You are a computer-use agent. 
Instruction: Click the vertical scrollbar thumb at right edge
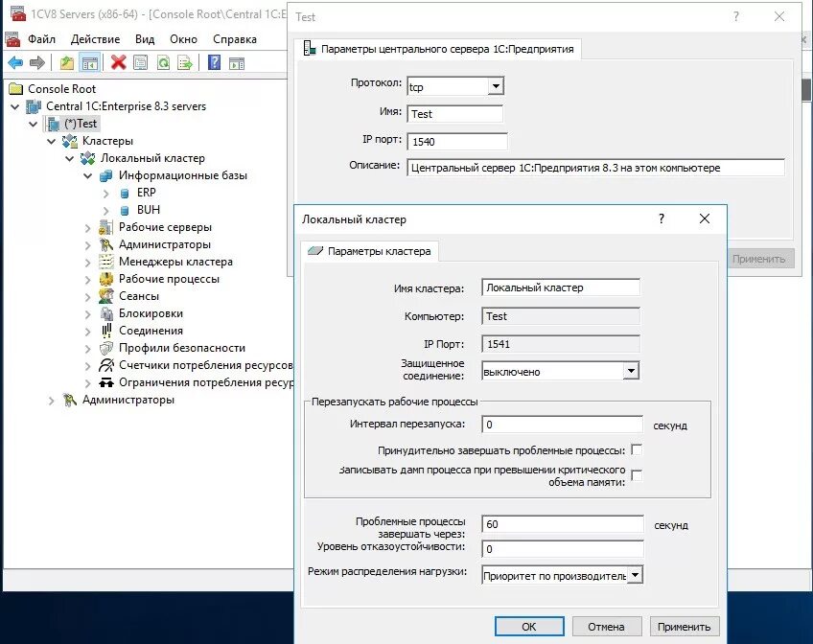806,90
